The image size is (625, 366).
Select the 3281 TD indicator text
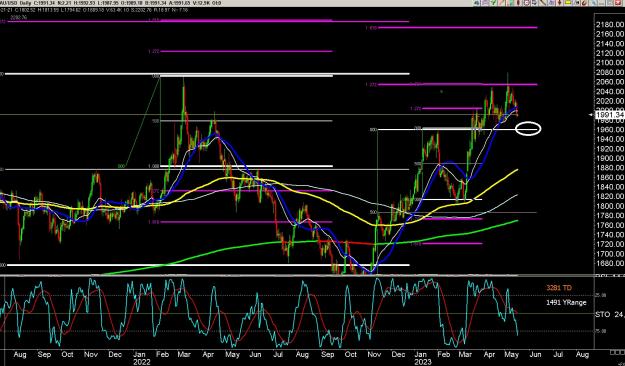point(559,287)
